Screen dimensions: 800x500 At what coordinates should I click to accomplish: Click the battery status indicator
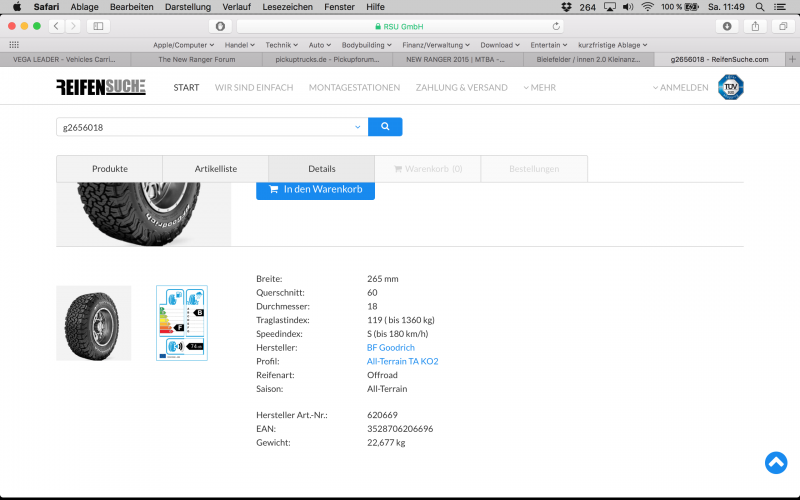[680, 7]
